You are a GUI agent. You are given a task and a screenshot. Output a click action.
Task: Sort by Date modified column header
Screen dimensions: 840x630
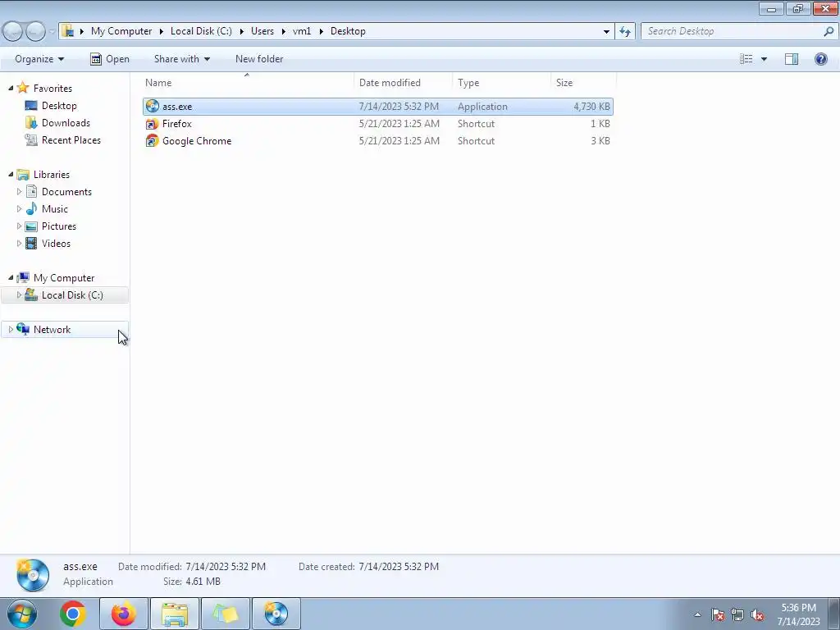[403, 83]
